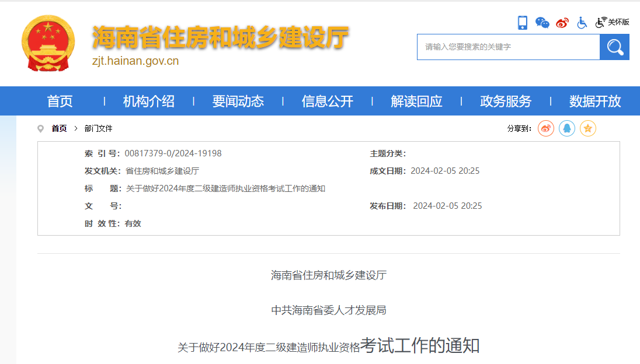
Task: Go to 首页 in the navigation bar
Action: [x=60, y=101]
